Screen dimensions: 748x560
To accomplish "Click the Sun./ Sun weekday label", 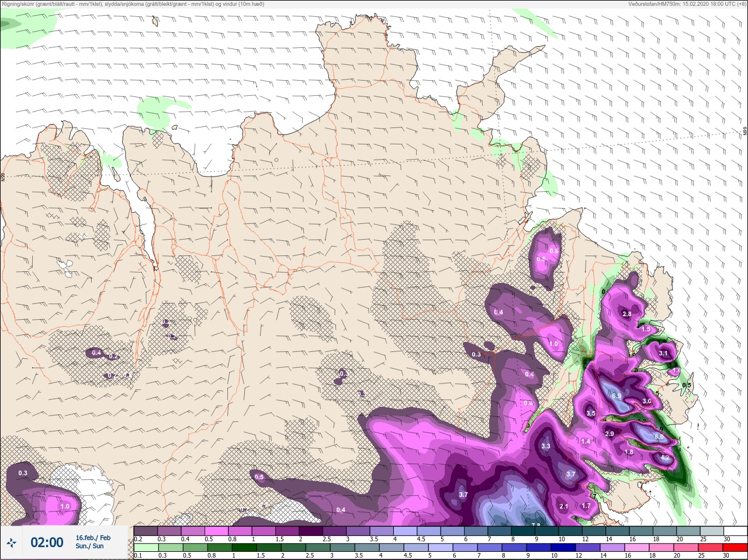I will point(90,546).
